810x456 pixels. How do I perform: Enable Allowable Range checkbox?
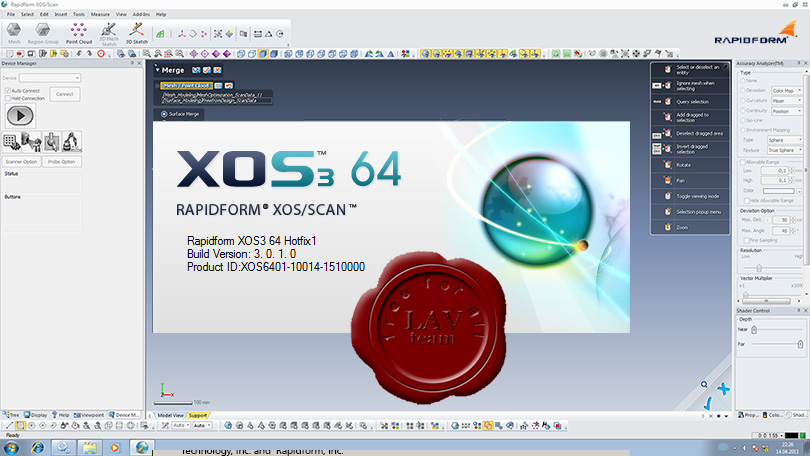(743, 162)
